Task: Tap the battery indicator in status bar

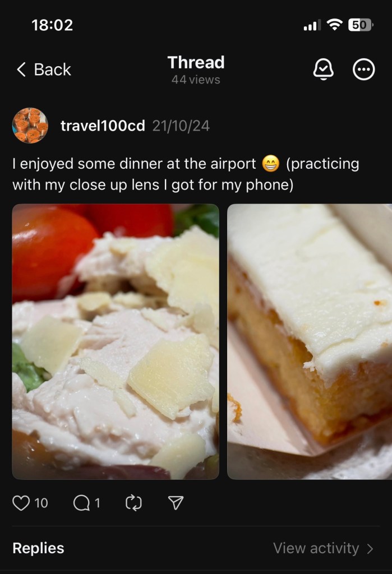Action: coord(361,25)
